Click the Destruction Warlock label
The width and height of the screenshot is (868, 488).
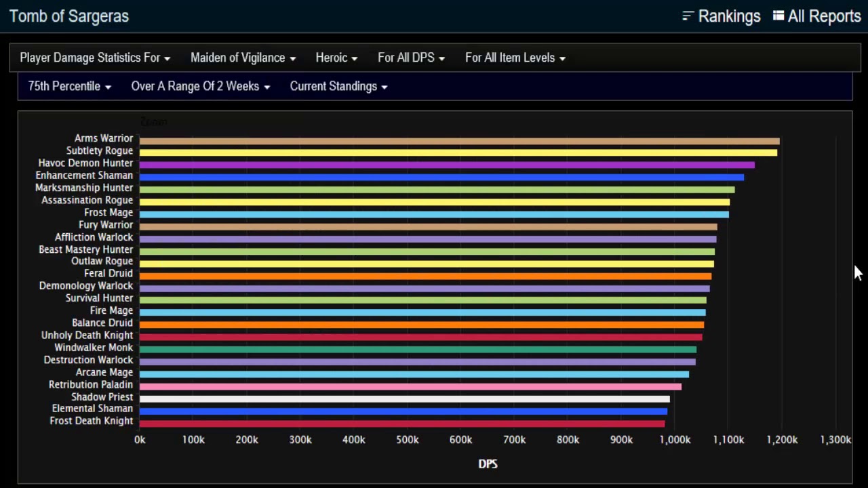[x=89, y=360]
